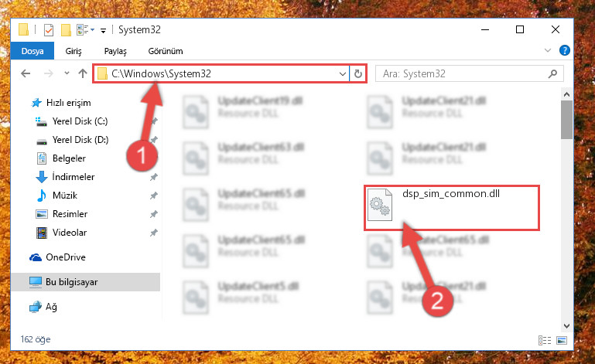
Task: Open Yerel Disk (C:) in sidebar
Action: click(x=80, y=121)
